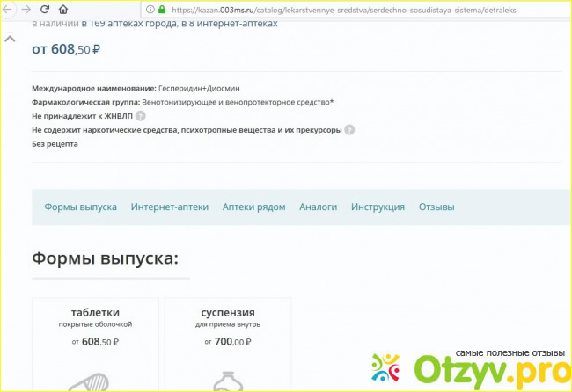
Task: Collapse using the up-chevron at left edge
Action: (x=10, y=39)
